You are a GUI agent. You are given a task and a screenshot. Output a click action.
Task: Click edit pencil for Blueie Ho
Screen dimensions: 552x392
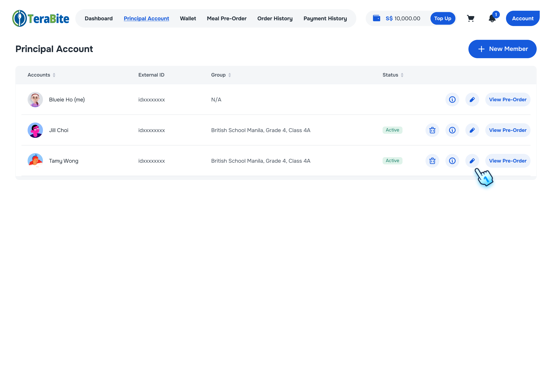click(x=472, y=100)
